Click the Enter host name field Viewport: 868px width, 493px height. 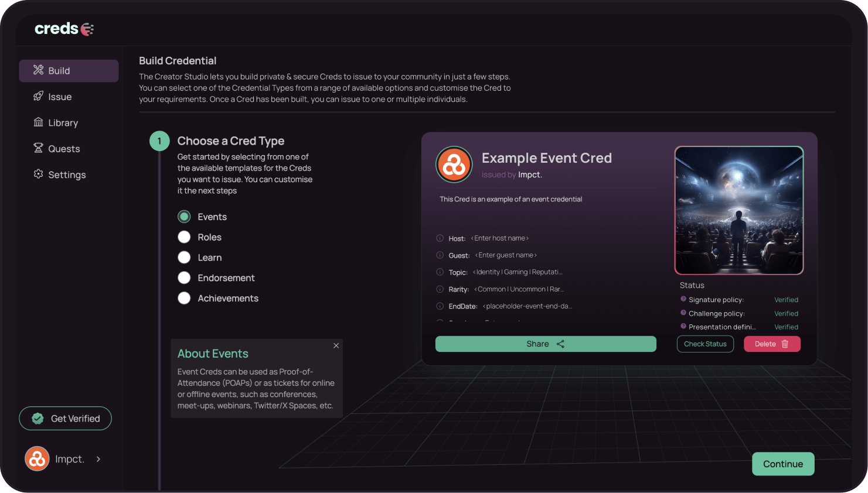pos(501,238)
